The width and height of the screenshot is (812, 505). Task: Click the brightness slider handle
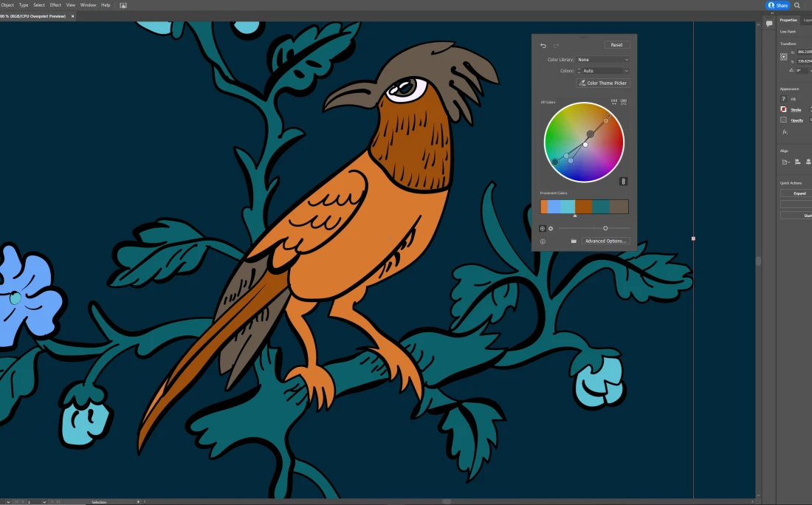click(605, 228)
